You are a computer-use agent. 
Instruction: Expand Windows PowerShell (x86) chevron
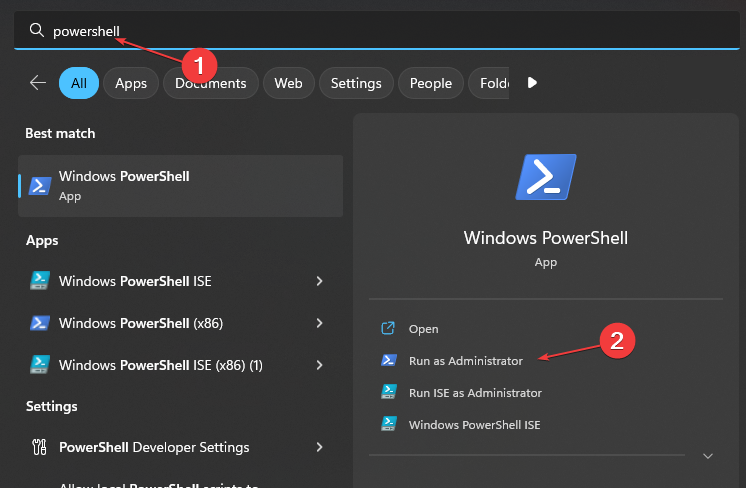click(320, 323)
